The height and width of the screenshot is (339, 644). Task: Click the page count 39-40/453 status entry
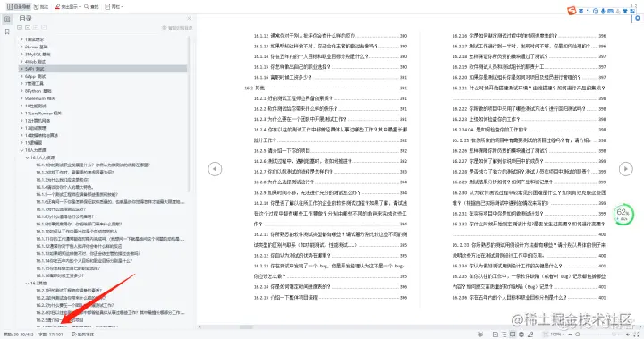click(19, 335)
